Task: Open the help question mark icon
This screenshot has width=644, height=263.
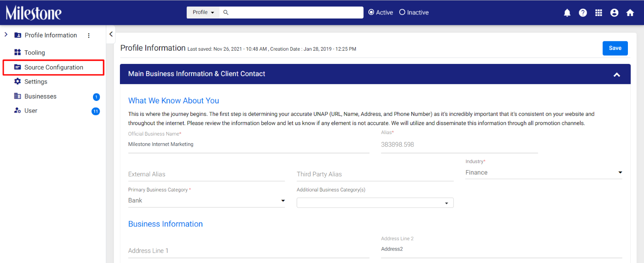Action: [x=583, y=13]
